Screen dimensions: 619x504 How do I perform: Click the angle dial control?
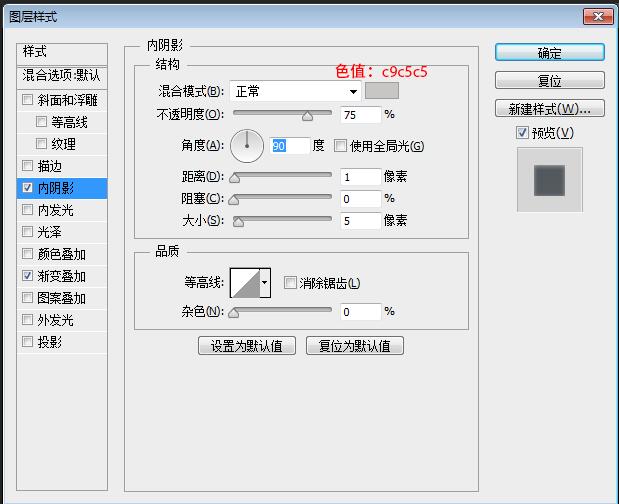[x=247, y=146]
